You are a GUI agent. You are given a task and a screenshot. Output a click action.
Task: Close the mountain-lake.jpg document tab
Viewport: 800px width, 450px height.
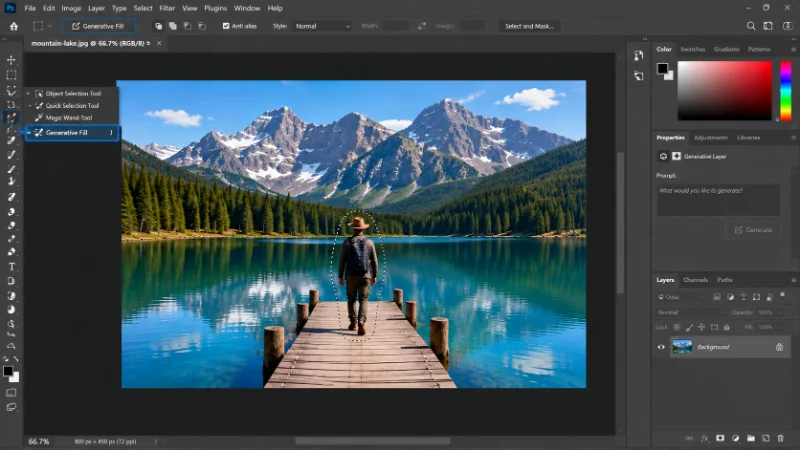(x=159, y=43)
